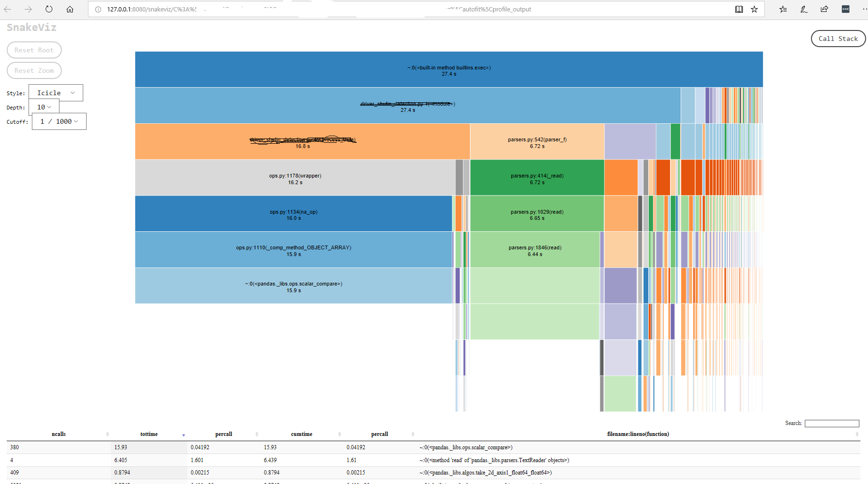The width and height of the screenshot is (868, 484).
Task: Click the filename:lineno(function) column header
Action: [638, 434]
